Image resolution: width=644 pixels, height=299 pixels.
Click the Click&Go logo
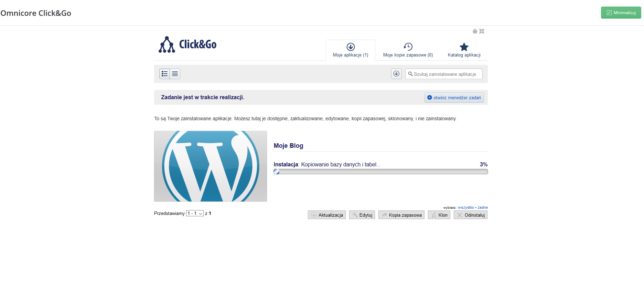point(187,45)
